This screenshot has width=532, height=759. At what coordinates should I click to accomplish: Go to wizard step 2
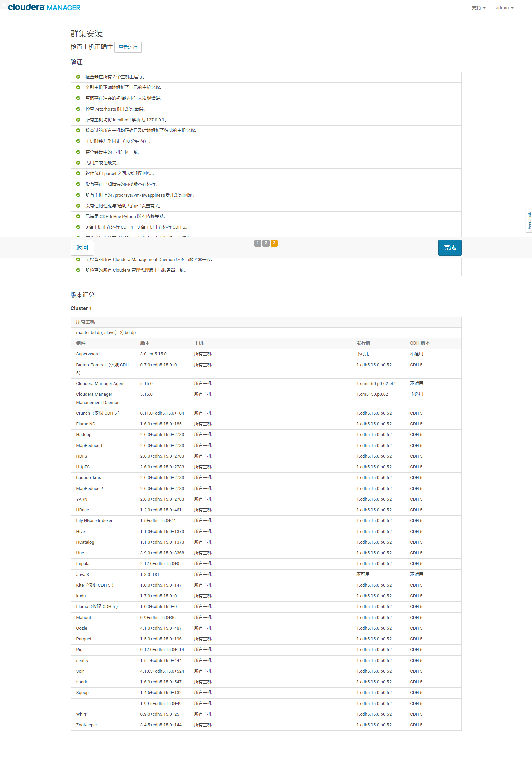[266, 243]
